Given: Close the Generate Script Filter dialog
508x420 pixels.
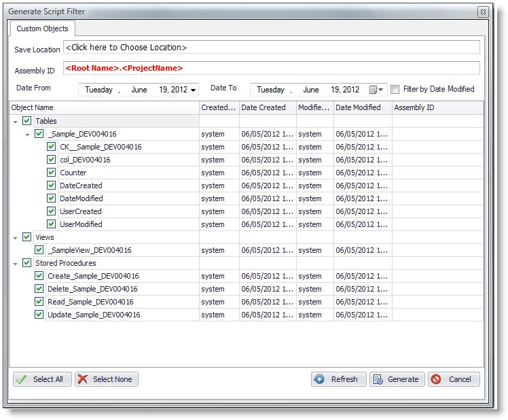Looking at the screenshot, I should [x=482, y=12].
